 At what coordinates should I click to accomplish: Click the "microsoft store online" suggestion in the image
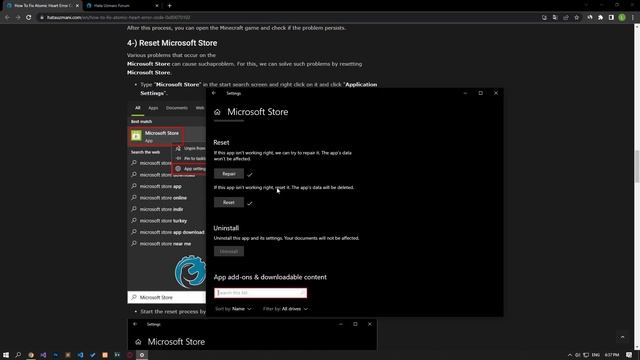(163, 198)
